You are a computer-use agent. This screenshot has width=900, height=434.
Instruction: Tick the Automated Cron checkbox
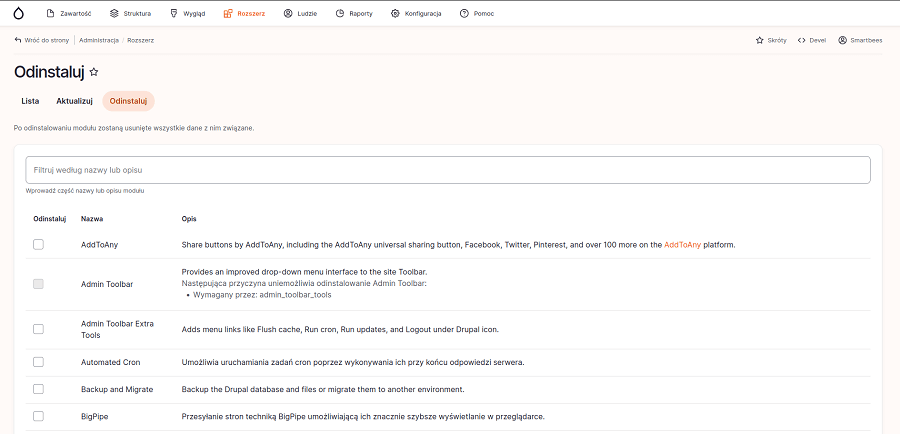(38, 362)
